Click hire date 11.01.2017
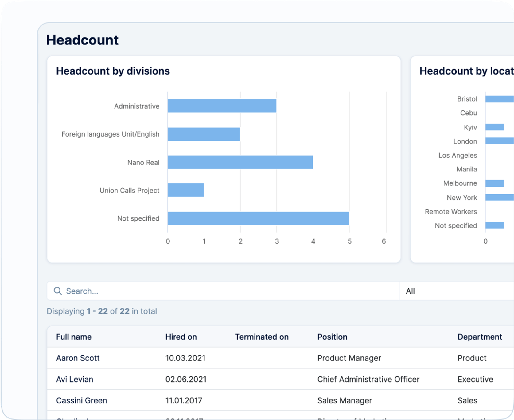Image resolution: width=514 pixels, height=420 pixels. [184, 400]
